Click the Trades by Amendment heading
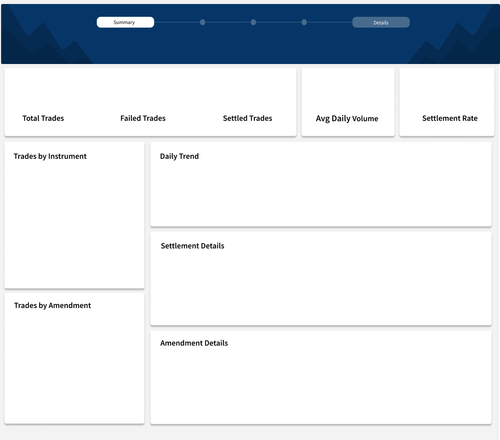The height and width of the screenshot is (440, 500). [52, 305]
